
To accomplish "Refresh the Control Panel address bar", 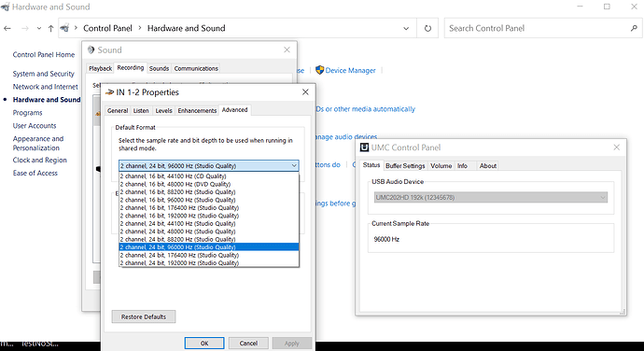I will tap(427, 28).
